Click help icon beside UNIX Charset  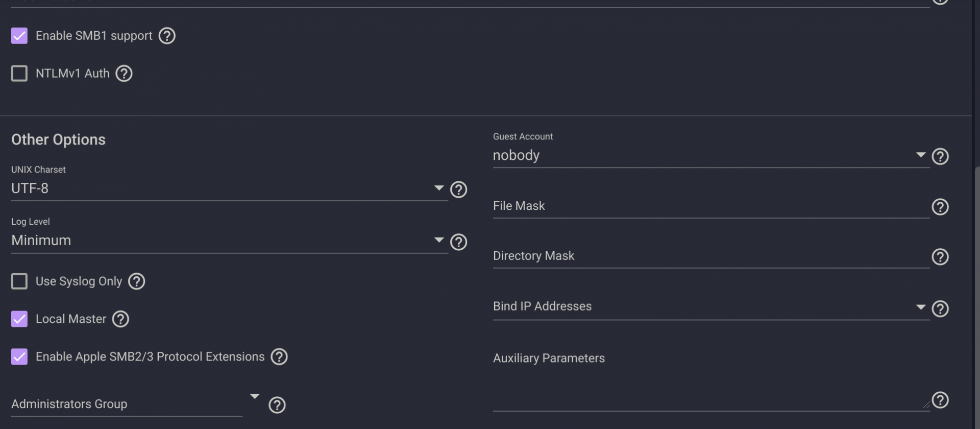point(458,189)
